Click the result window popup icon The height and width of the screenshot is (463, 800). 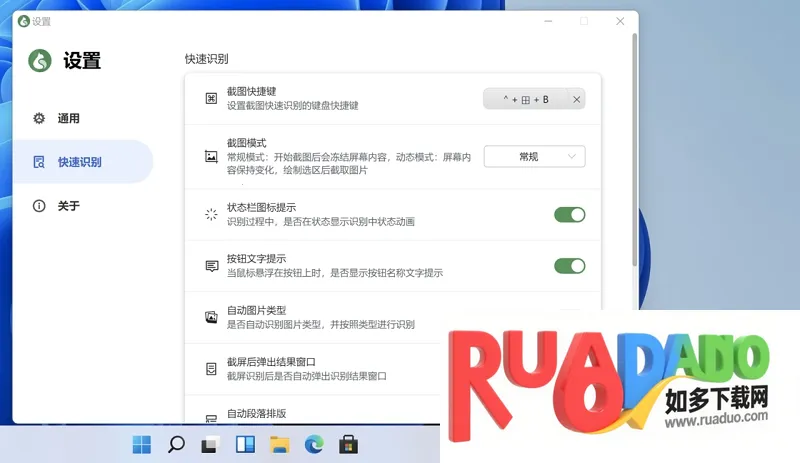coord(211,369)
